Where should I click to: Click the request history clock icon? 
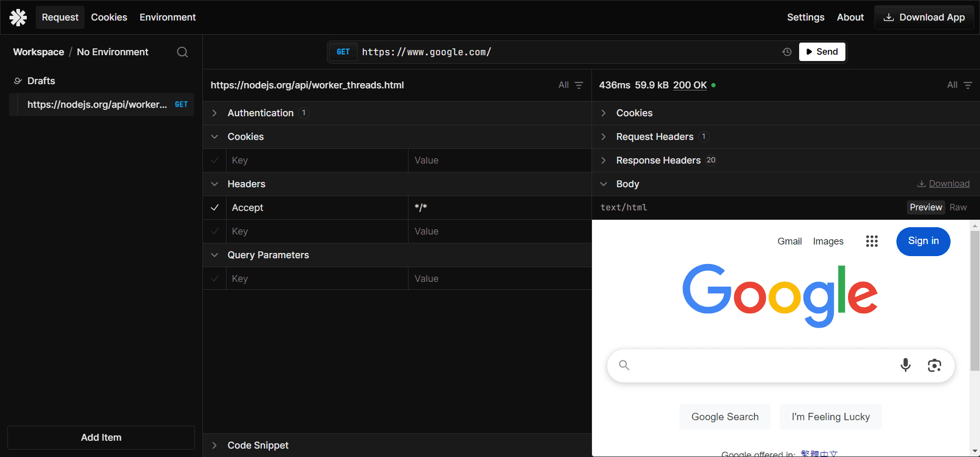click(x=787, y=52)
